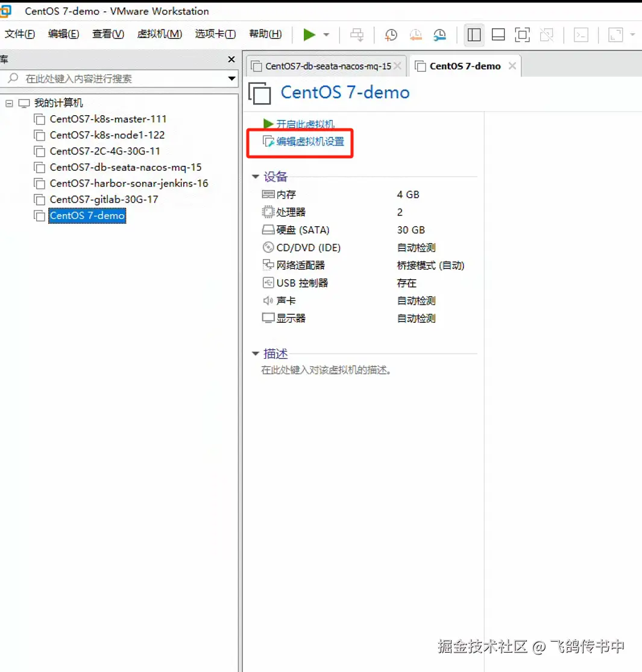Screen dimensions: 642x672
Task: Select CentOS7-db-seata-nacos-mq-15 in library tree
Action: click(125, 167)
